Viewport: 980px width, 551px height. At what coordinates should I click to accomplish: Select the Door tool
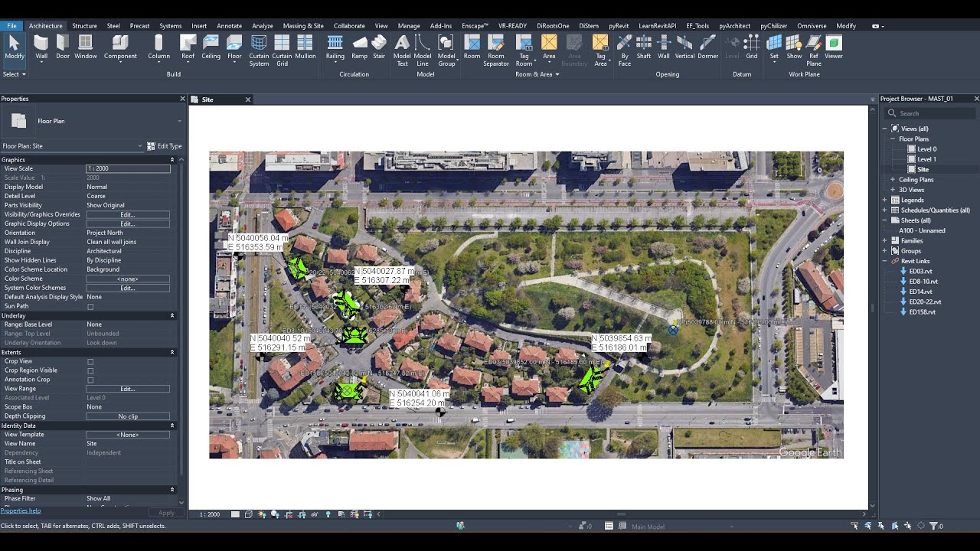click(x=63, y=47)
